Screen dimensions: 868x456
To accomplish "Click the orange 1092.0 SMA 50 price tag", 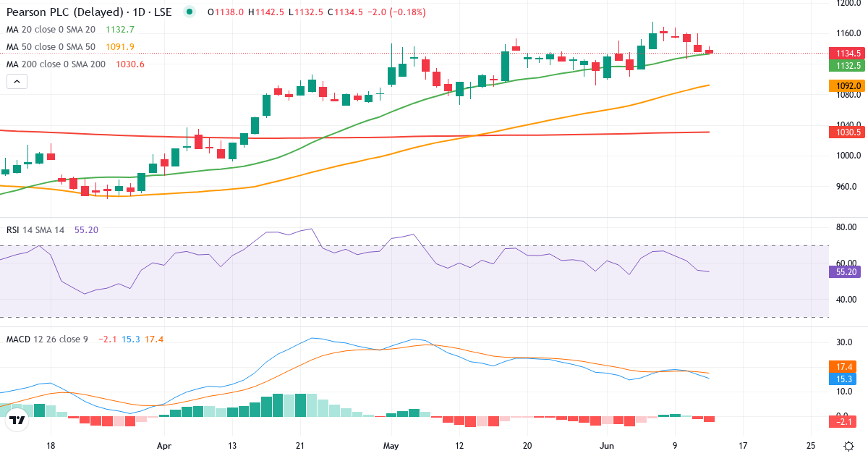I will [x=848, y=85].
